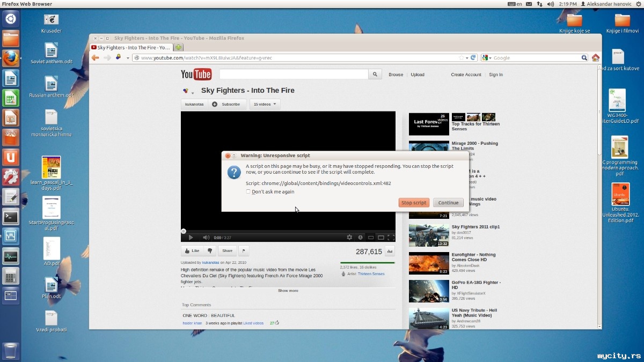Open the Browse menu link on YouTube
The image size is (644, 362).
[x=396, y=75]
